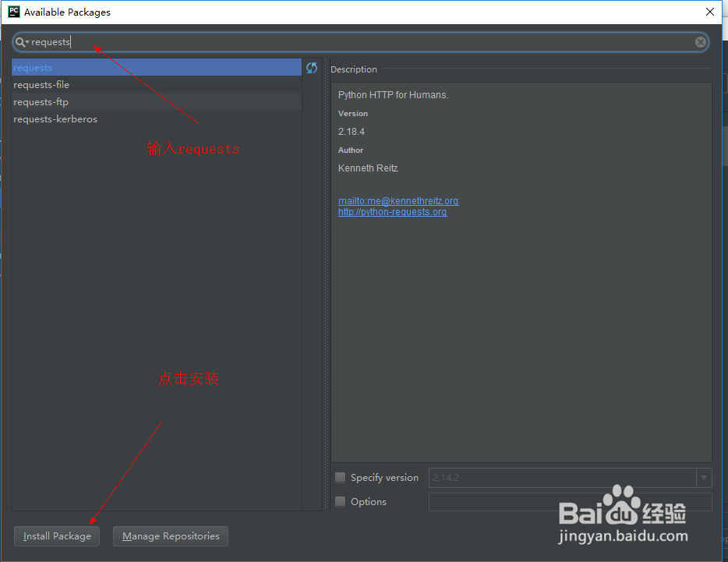Select the requests-kerberos package
Image resolution: width=728 pixels, height=562 pixels.
(157, 119)
